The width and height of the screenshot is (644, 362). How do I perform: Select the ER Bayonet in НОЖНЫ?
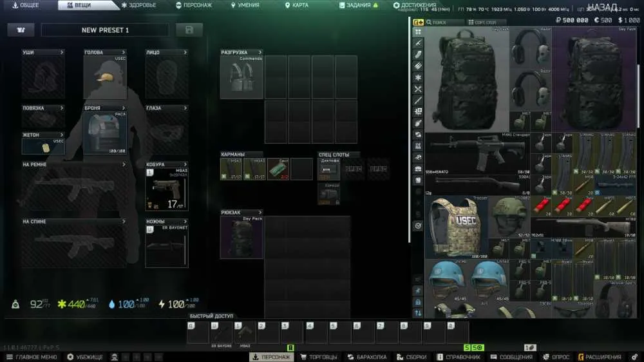[x=167, y=245]
